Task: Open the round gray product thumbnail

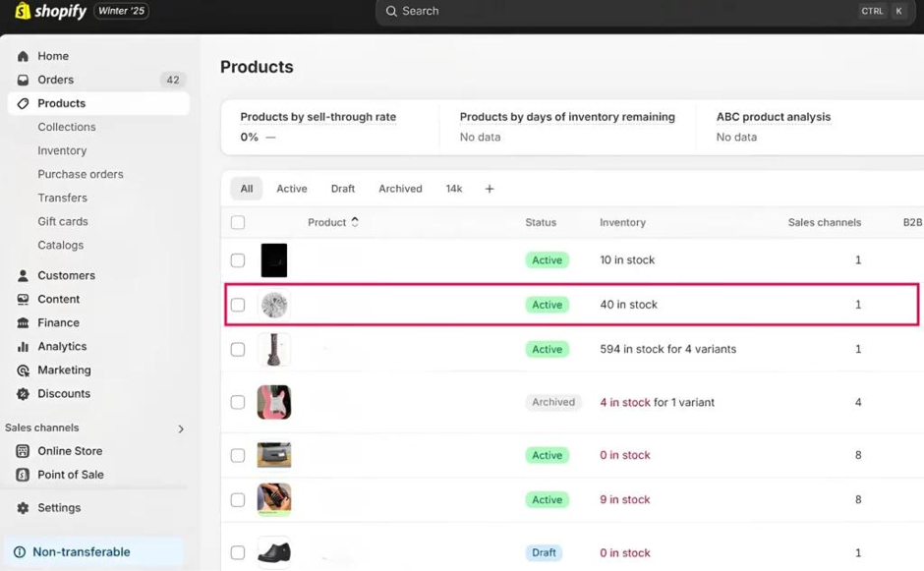Action: pyautogui.click(x=274, y=305)
